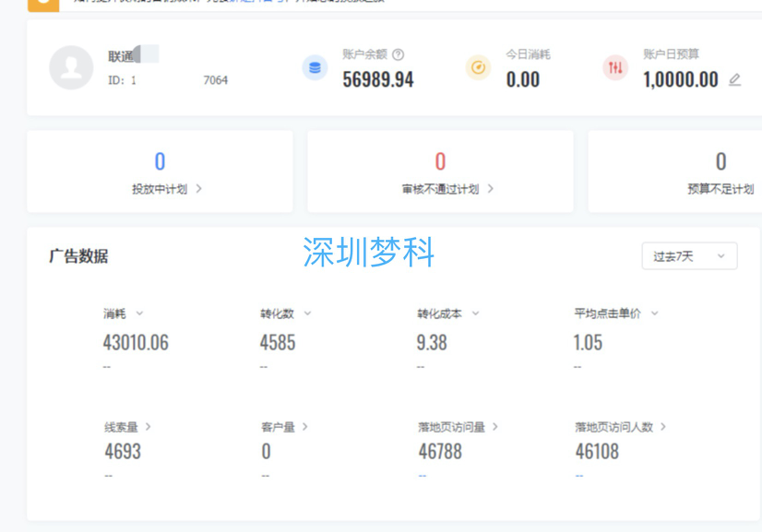Click the blue dashes under 落地页访问人数

[x=577, y=474]
